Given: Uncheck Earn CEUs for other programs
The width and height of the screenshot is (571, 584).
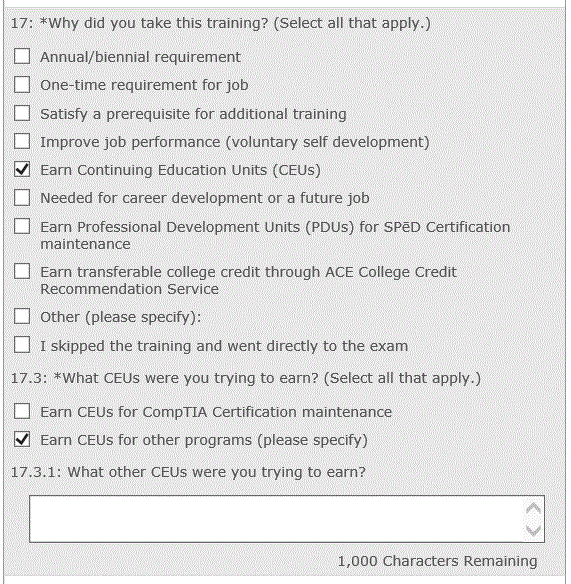Looking at the screenshot, I should [x=22, y=439].
